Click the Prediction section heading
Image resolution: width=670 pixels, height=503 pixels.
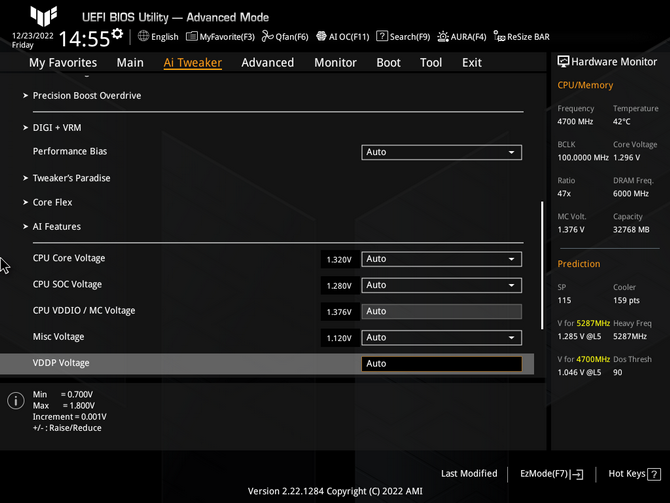pos(579,264)
